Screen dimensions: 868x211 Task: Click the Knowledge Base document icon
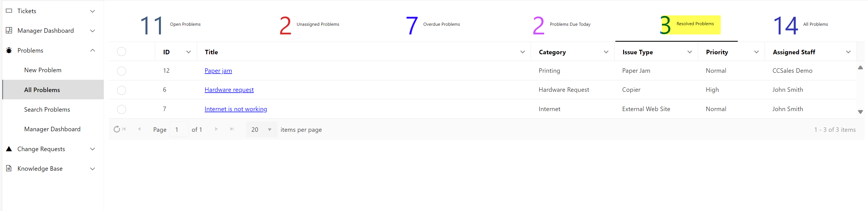point(9,168)
